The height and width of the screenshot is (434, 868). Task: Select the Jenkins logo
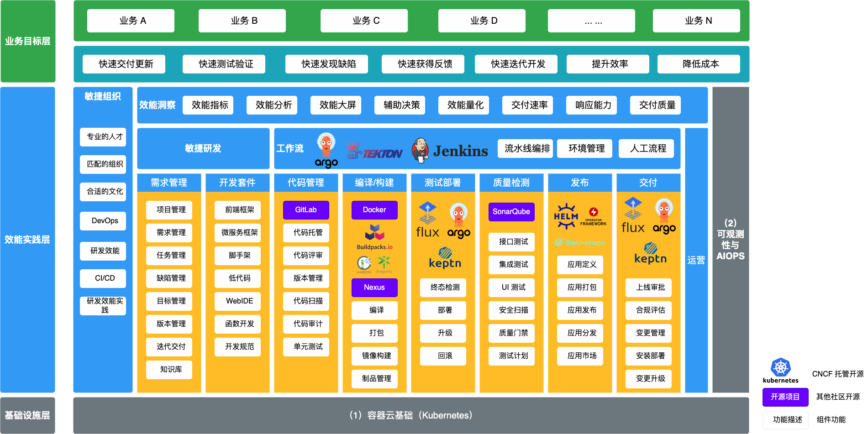(x=450, y=150)
